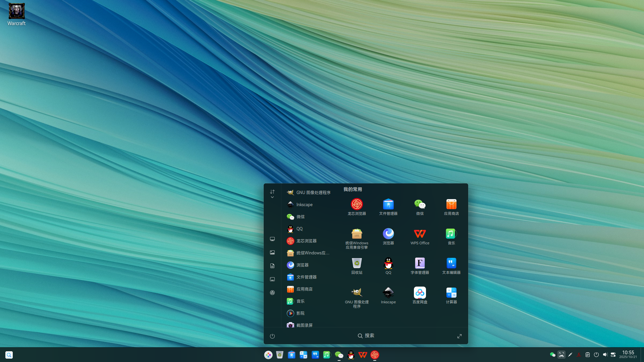Select QQ in the app list

click(309, 229)
